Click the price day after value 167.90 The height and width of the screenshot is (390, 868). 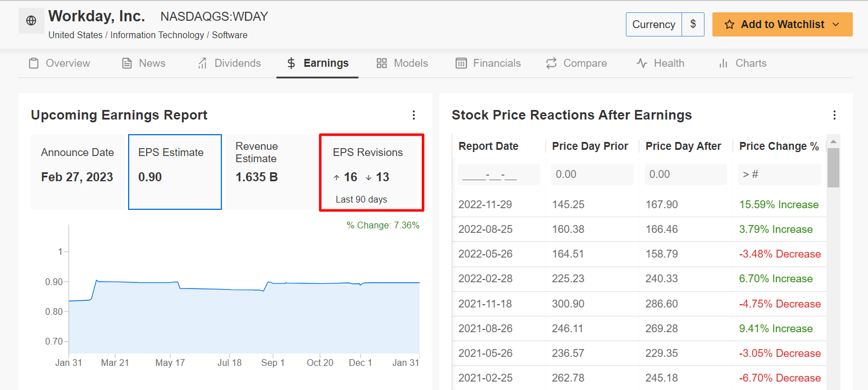pyautogui.click(x=662, y=205)
